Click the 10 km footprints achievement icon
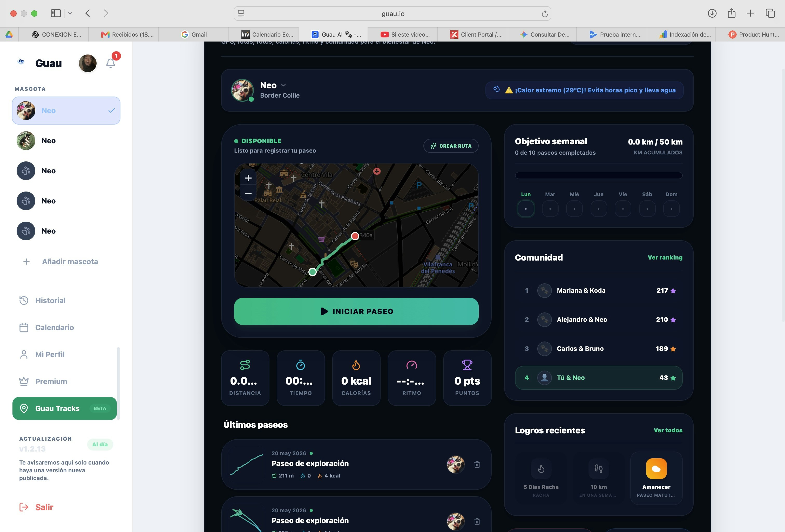The height and width of the screenshot is (532, 785). pyautogui.click(x=599, y=468)
